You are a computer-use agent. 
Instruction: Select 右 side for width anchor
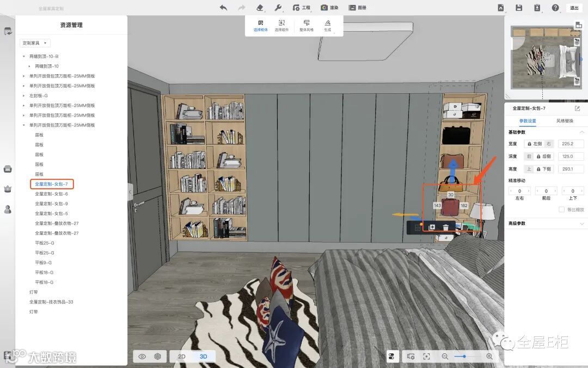tap(549, 144)
